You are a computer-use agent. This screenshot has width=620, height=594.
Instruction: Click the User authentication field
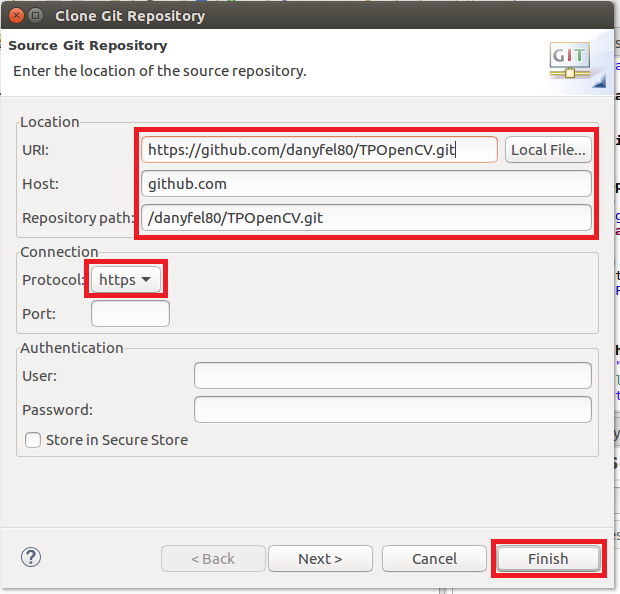pos(393,376)
